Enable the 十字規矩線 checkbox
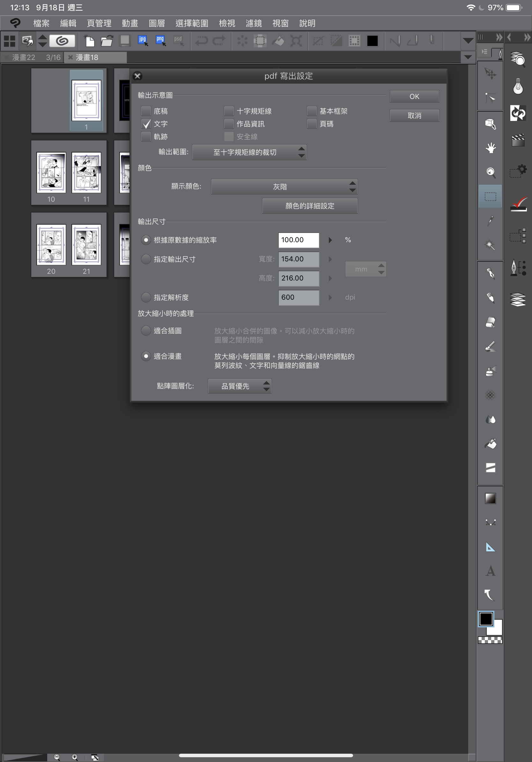 (229, 111)
